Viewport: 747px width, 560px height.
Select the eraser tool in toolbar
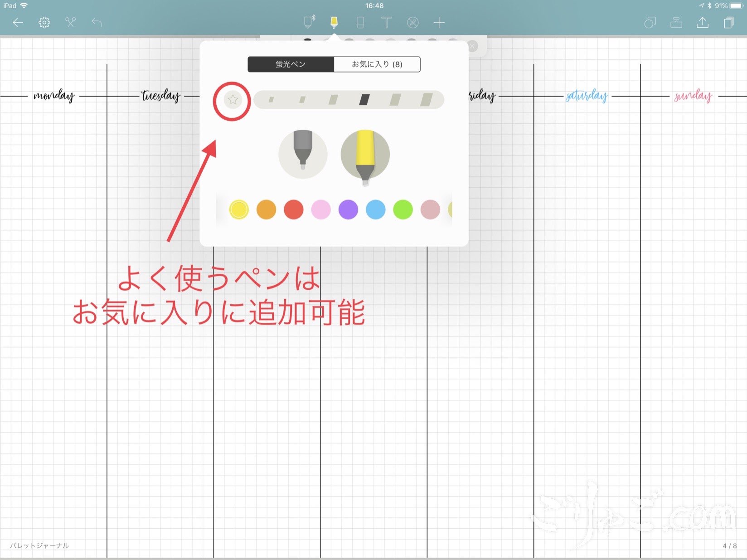click(360, 22)
